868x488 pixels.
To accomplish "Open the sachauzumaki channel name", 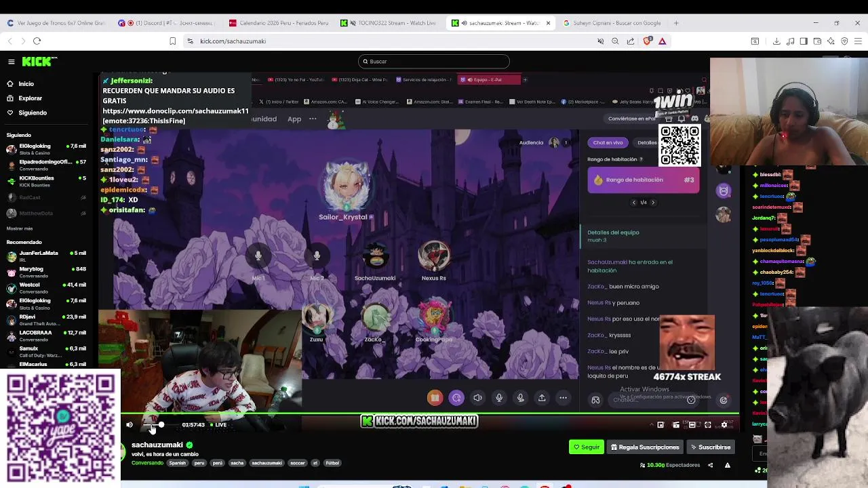I will 157,445.
